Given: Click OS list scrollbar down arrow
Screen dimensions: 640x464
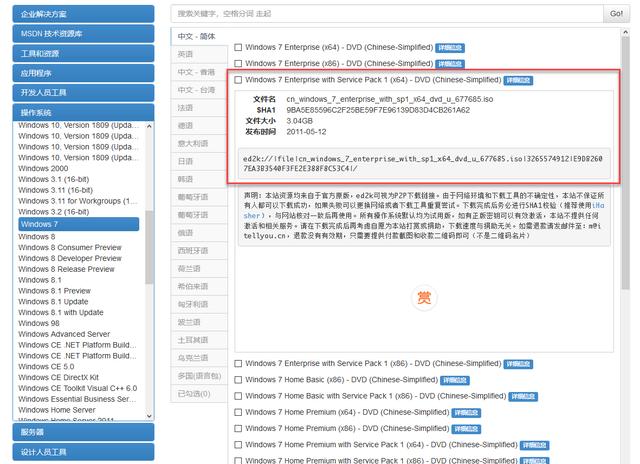Looking at the screenshot, I should [149, 415].
